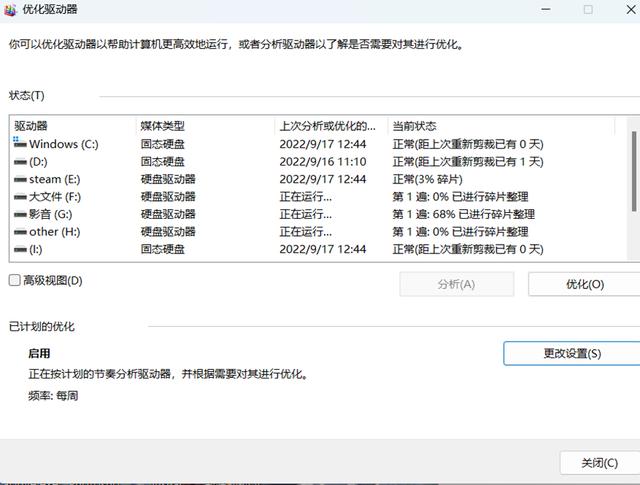Select the 影音 (G:) drive icon
Image resolution: width=640 pixels, height=485 pixels.
(x=20, y=214)
